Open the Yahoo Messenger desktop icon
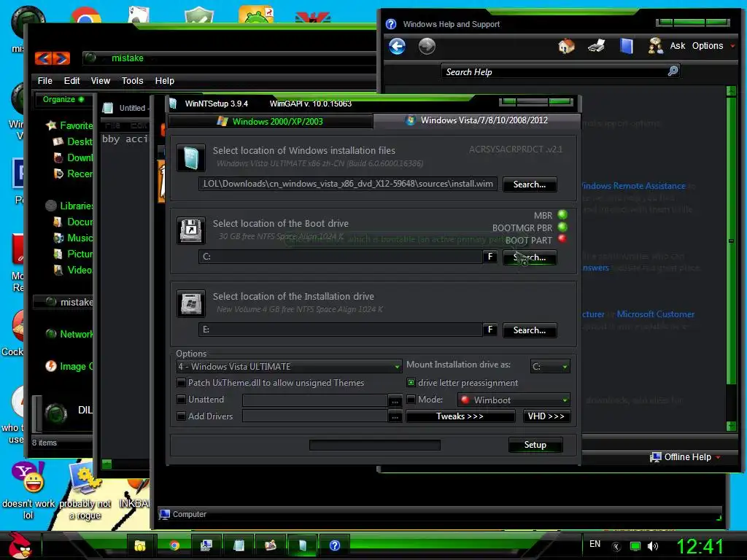747x560 pixels. pos(28,477)
